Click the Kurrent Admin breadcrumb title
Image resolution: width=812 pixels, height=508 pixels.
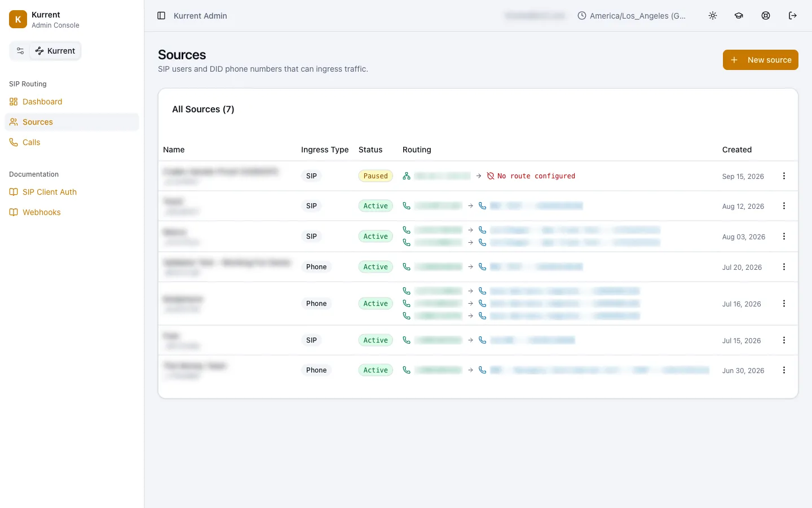tap(200, 16)
